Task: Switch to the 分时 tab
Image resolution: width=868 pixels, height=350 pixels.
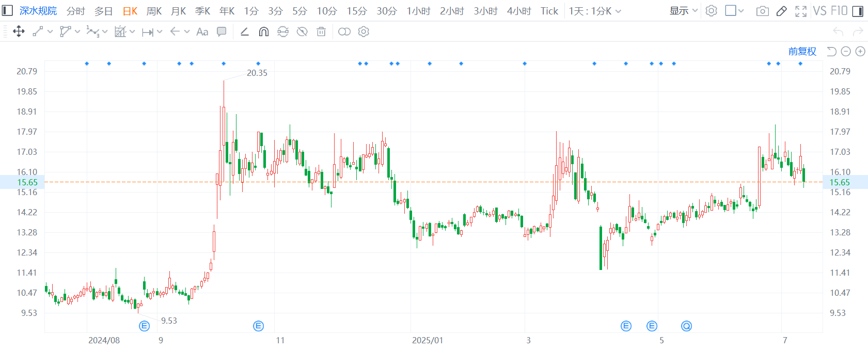Action: (x=75, y=11)
